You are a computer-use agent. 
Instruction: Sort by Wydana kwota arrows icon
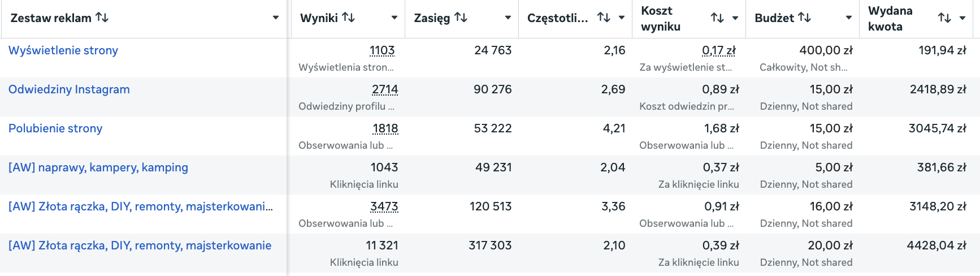tap(944, 18)
